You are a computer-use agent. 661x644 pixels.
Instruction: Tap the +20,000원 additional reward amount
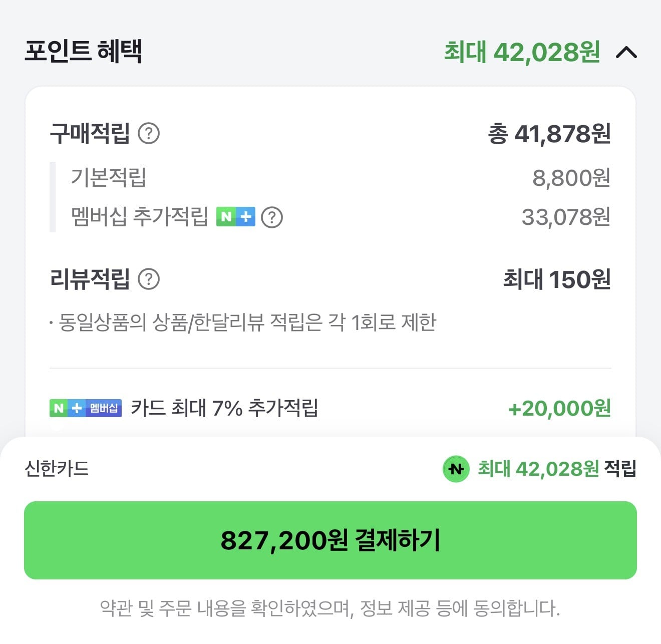pyautogui.click(x=559, y=409)
